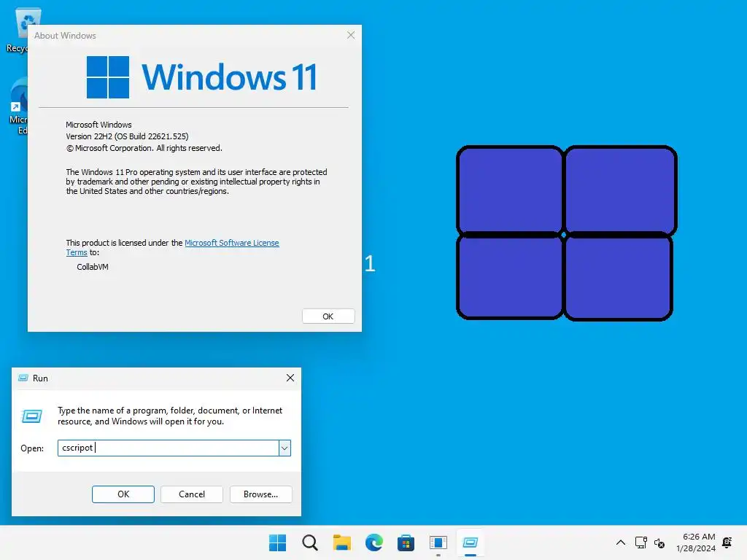
Task: Close the About Windows dialog
Action: click(x=351, y=35)
